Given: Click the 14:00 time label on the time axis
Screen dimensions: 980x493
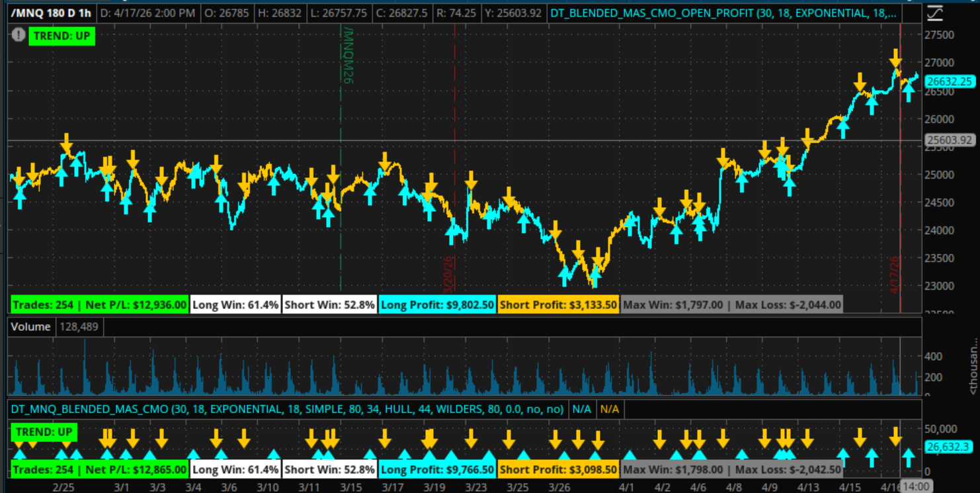Looking at the screenshot, I should click(x=916, y=486).
